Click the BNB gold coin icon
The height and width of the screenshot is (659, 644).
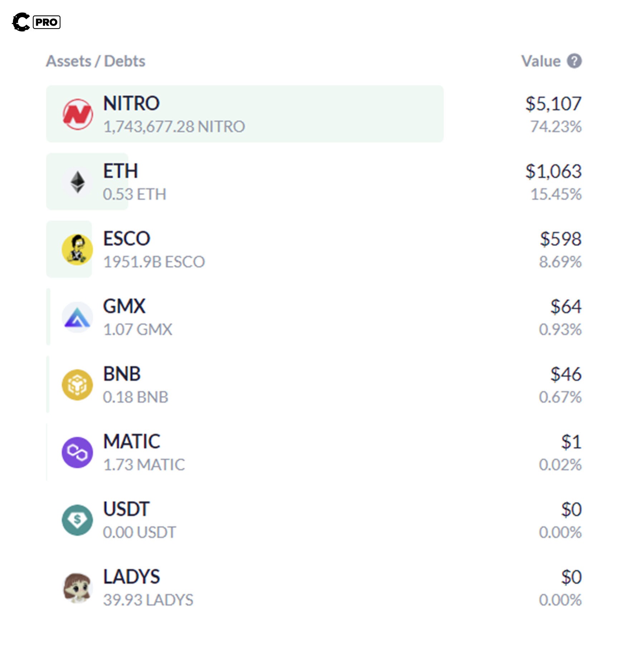[77, 385]
